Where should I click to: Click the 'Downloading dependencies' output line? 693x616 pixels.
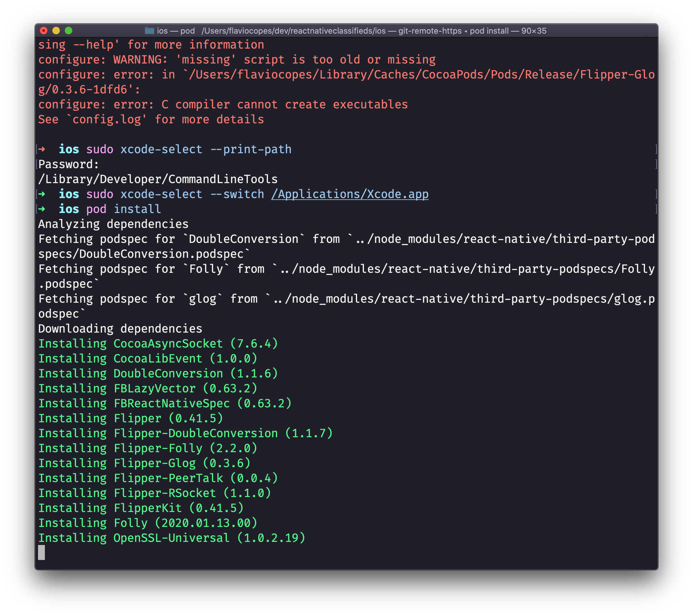pos(120,329)
